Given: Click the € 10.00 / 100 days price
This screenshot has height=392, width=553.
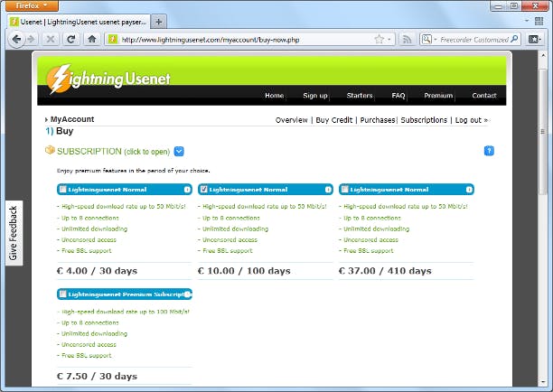Looking at the screenshot, I should point(244,271).
